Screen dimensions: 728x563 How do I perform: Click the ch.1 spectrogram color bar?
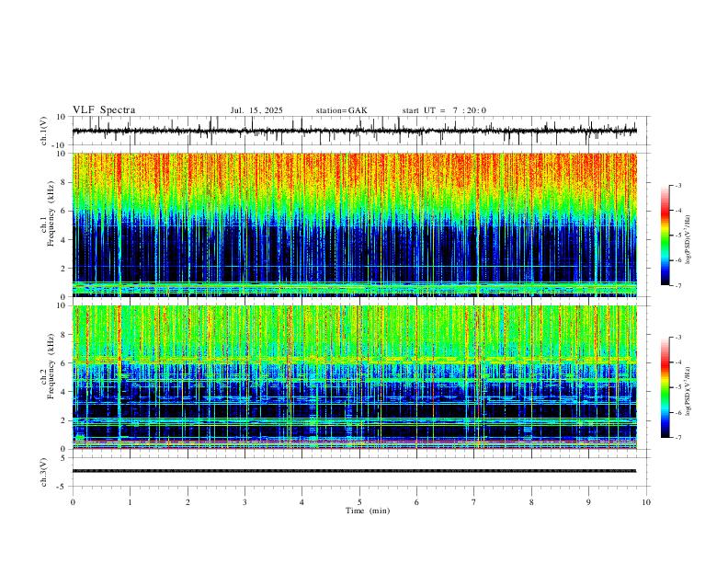(x=665, y=236)
